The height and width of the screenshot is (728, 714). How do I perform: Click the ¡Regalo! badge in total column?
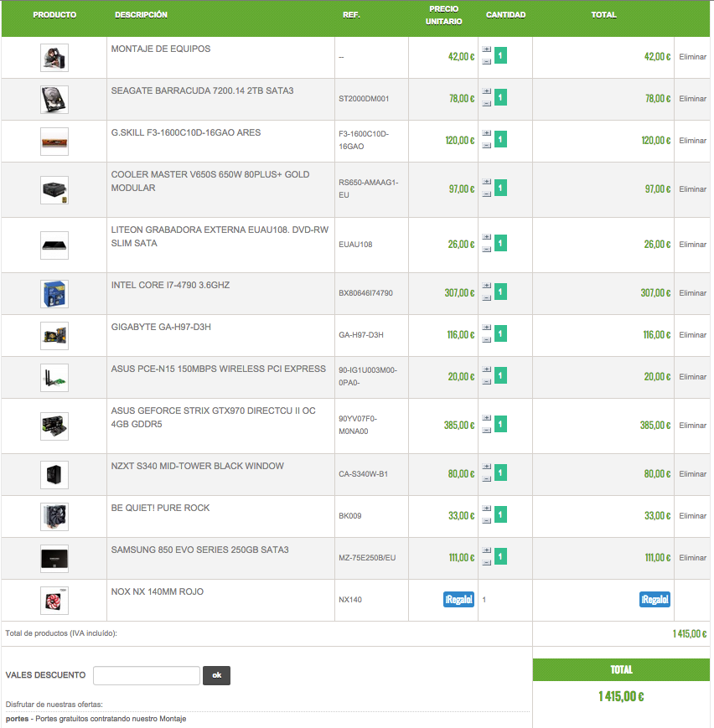click(654, 599)
